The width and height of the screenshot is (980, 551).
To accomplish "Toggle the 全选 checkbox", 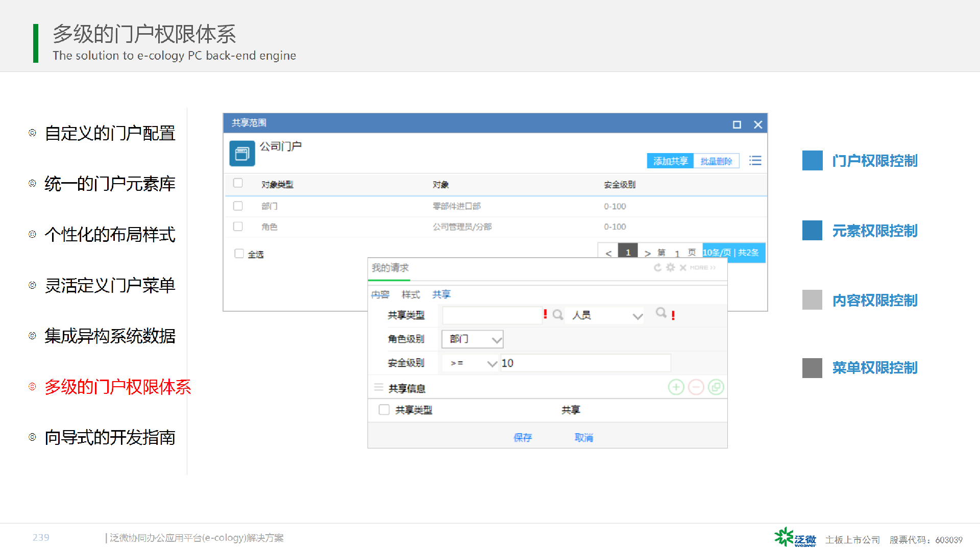I will point(239,254).
